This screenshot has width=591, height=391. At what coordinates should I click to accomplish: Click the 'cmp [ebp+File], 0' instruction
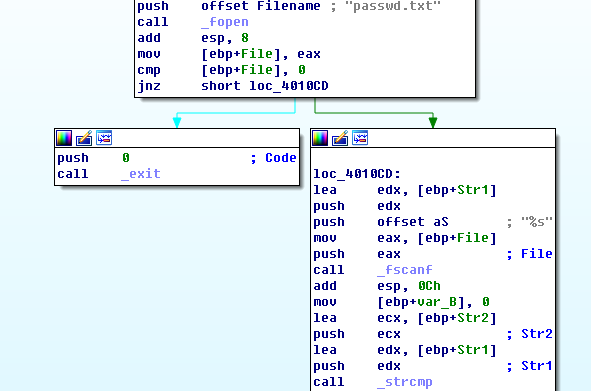click(x=222, y=70)
